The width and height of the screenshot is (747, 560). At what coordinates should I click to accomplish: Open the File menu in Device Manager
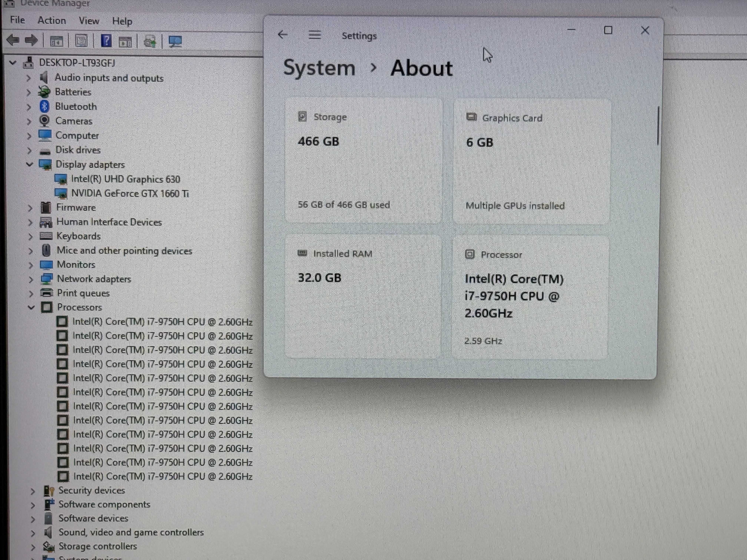click(x=18, y=20)
